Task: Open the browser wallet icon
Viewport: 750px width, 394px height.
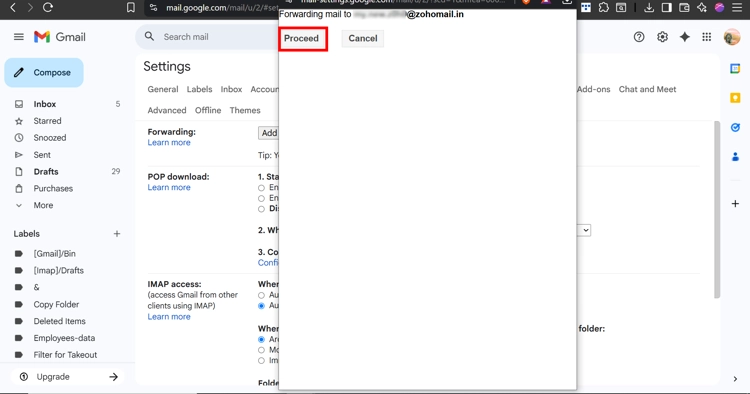Action: tap(684, 7)
